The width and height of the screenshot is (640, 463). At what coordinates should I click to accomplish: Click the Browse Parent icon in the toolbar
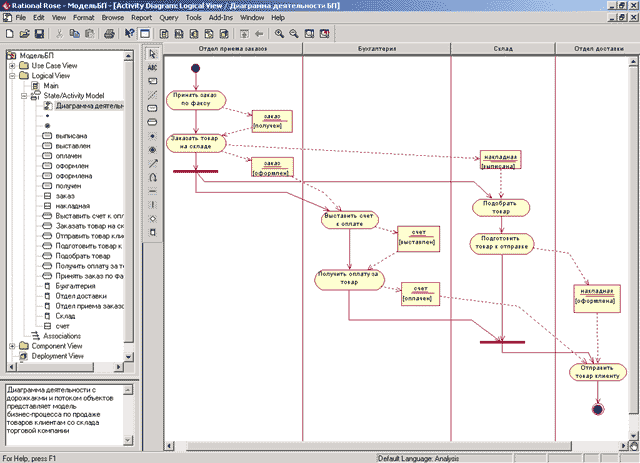244,34
